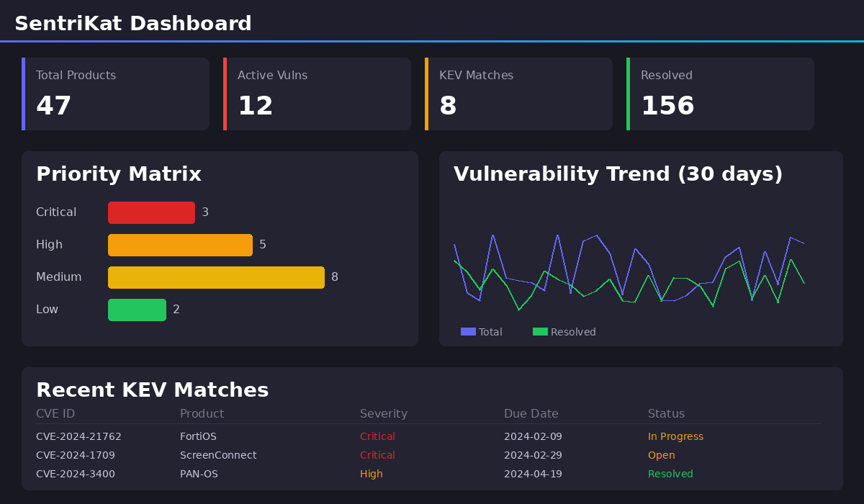Click due date 2024-02-29
Image resolution: width=864 pixels, height=504 pixels.
533,455
